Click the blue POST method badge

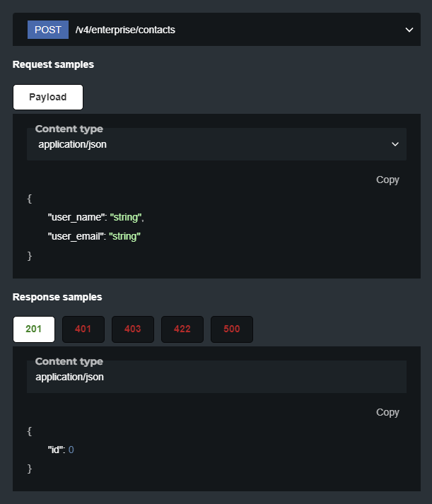[48, 30]
